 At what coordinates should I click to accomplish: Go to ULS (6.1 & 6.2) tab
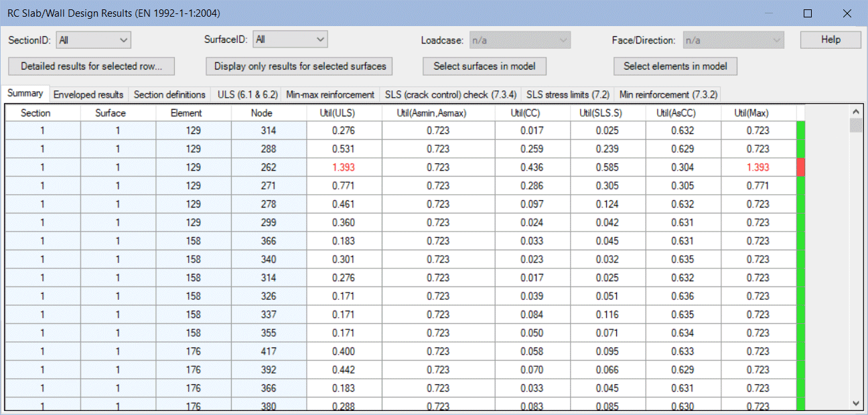[x=247, y=94]
